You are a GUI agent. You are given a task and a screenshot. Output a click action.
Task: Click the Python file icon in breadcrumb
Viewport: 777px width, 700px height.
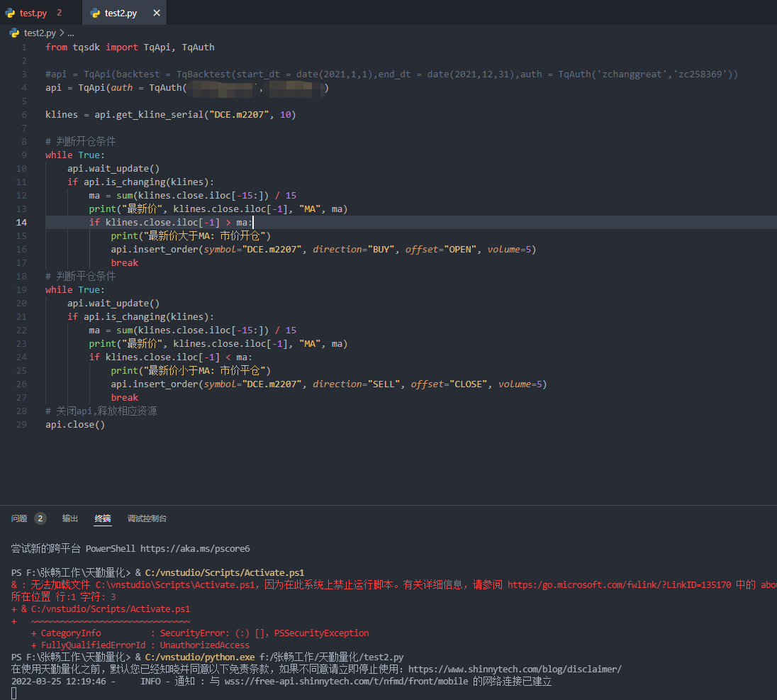[x=14, y=33]
